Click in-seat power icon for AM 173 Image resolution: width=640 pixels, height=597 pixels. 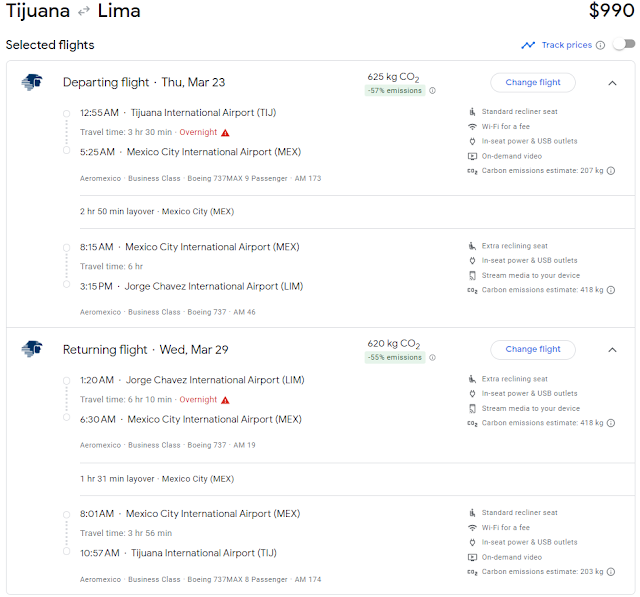click(472, 141)
